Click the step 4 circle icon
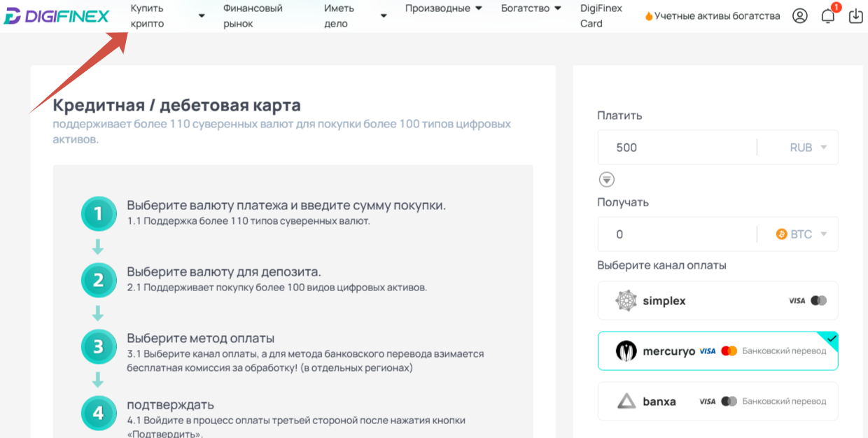The width and height of the screenshot is (868, 438). (98, 414)
